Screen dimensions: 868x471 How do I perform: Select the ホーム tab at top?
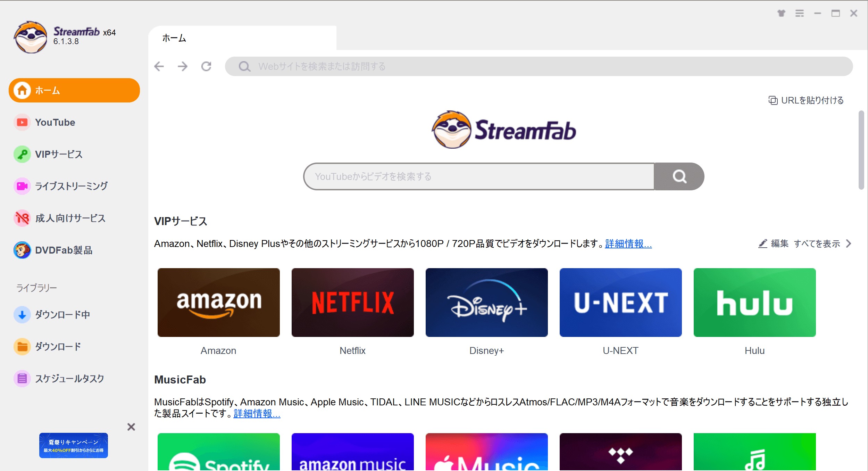(x=242, y=38)
